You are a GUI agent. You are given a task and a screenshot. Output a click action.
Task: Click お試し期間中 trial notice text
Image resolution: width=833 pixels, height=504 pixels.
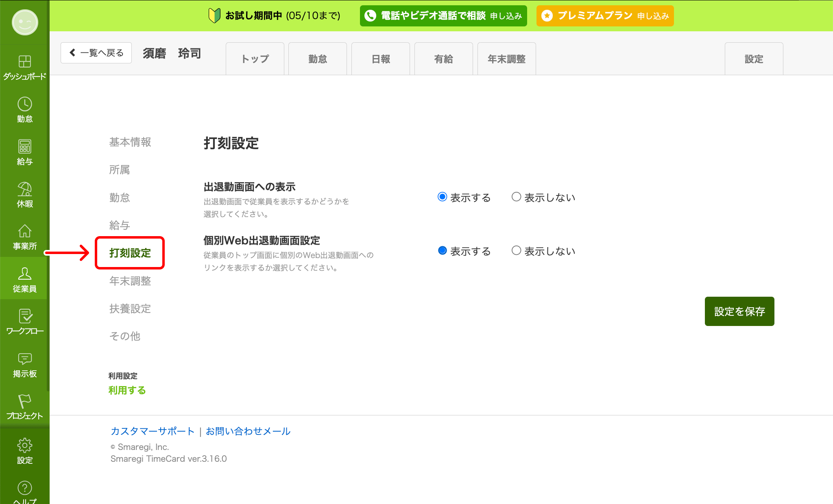tap(283, 16)
